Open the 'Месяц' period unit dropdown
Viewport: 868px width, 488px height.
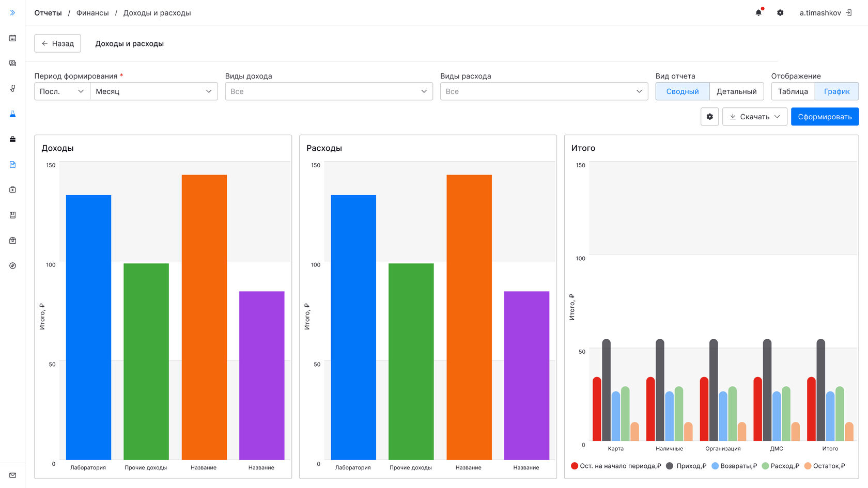point(154,91)
